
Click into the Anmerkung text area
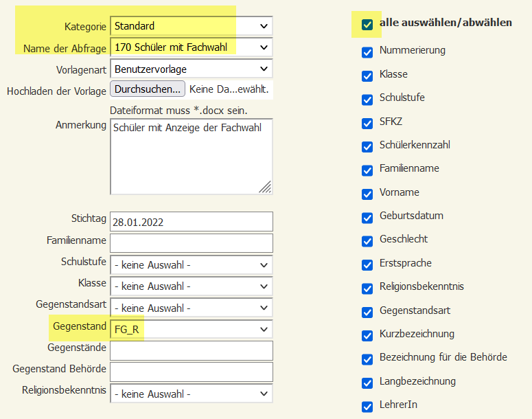pyautogui.click(x=192, y=157)
